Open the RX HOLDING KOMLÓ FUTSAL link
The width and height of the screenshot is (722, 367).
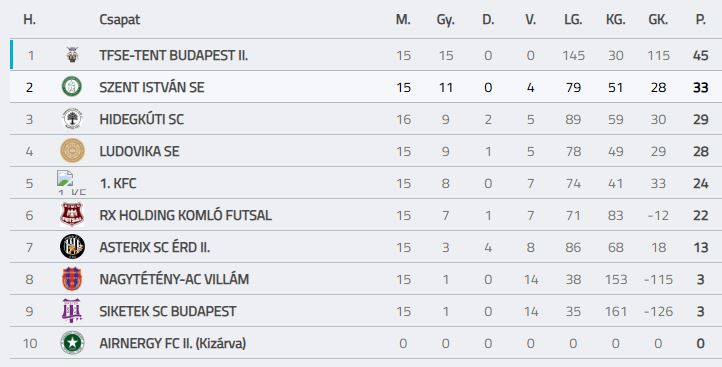(186, 216)
